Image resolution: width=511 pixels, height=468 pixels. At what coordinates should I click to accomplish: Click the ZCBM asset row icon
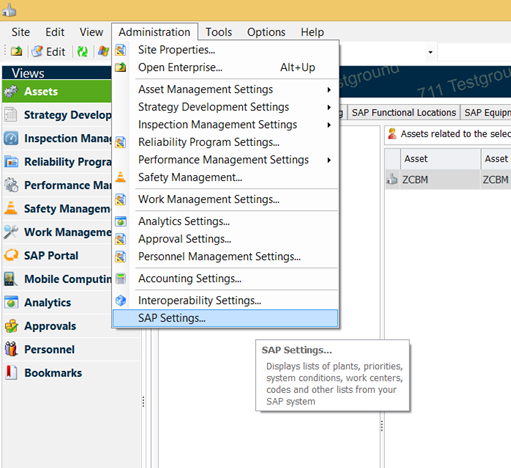tap(392, 179)
